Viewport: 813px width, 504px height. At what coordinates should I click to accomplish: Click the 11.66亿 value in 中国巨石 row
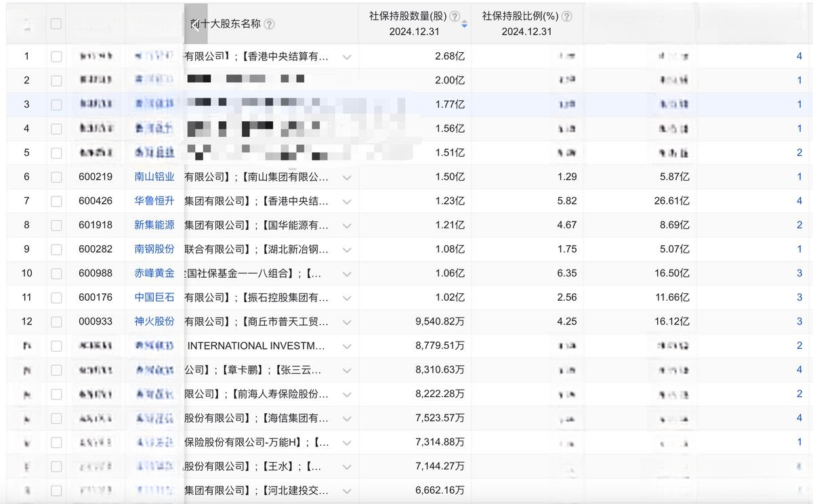[672, 297]
